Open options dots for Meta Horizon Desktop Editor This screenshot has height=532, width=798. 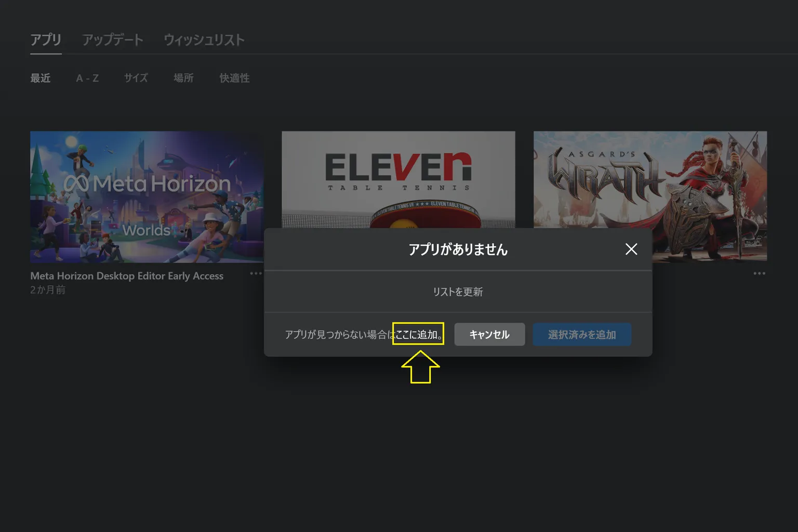click(x=256, y=273)
